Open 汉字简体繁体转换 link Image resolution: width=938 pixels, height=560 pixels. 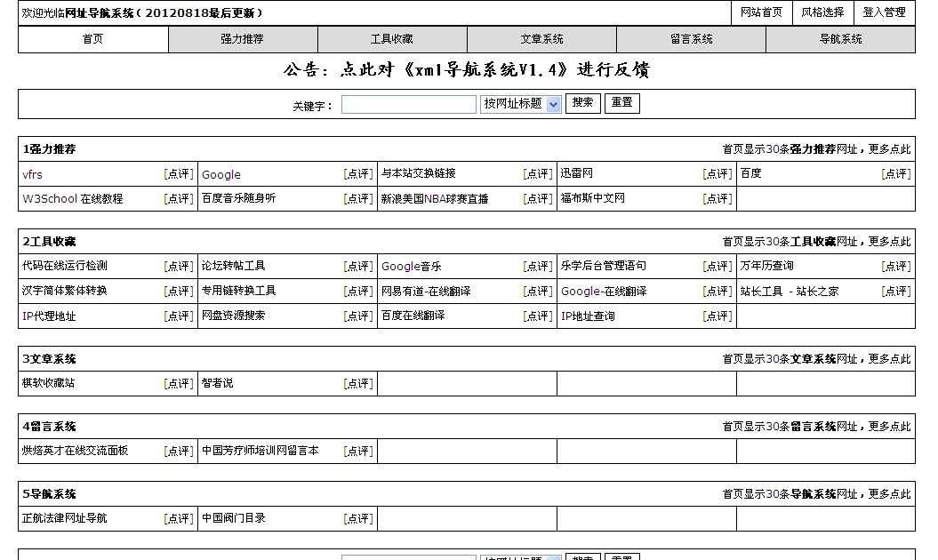(65, 291)
